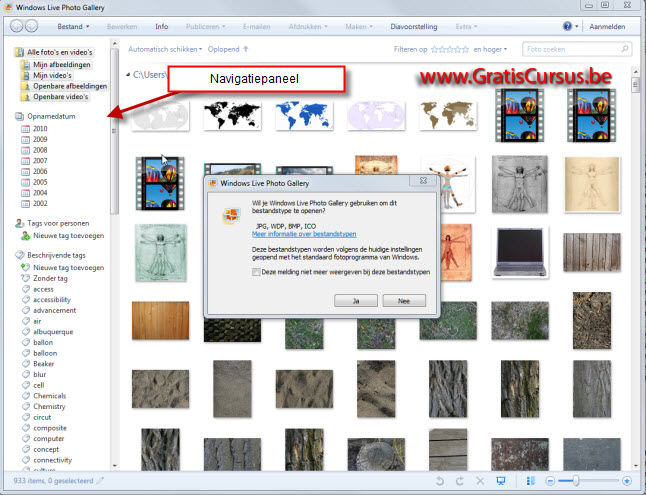The height and width of the screenshot is (495, 646).
Task: Select Openbare afbeeldingen folder
Action: click(70, 86)
